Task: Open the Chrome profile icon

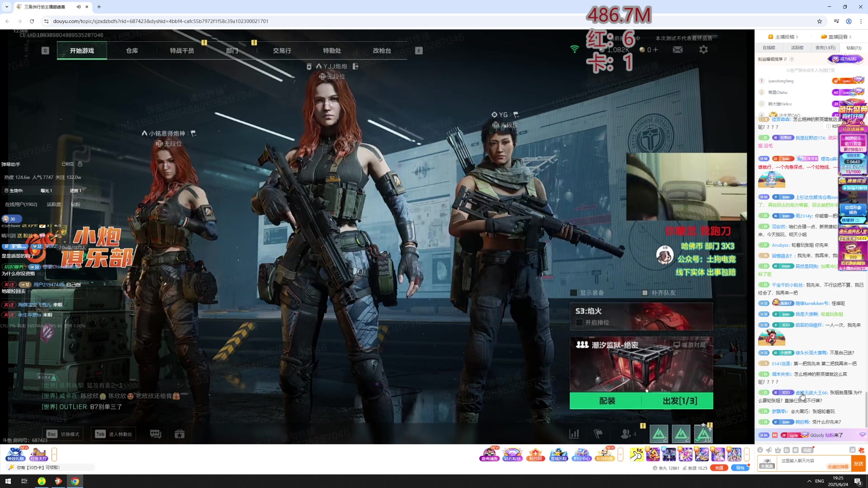Action: [849, 21]
